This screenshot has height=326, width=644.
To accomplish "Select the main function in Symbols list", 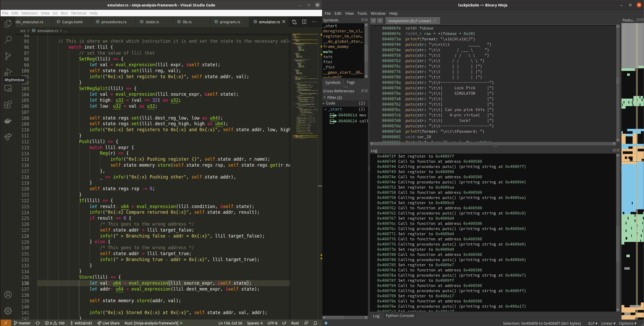I will pyautogui.click(x=328, y=52).
